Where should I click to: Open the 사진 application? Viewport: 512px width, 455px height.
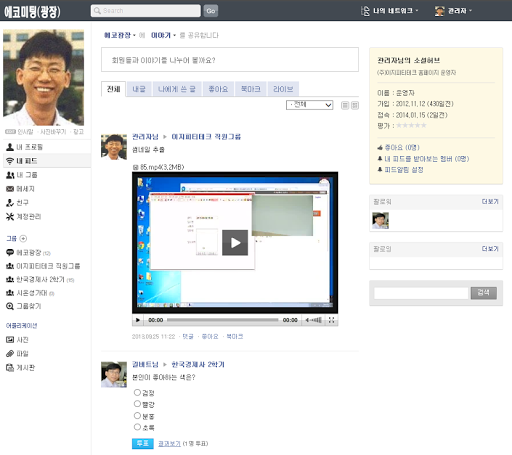coord(17,340)
